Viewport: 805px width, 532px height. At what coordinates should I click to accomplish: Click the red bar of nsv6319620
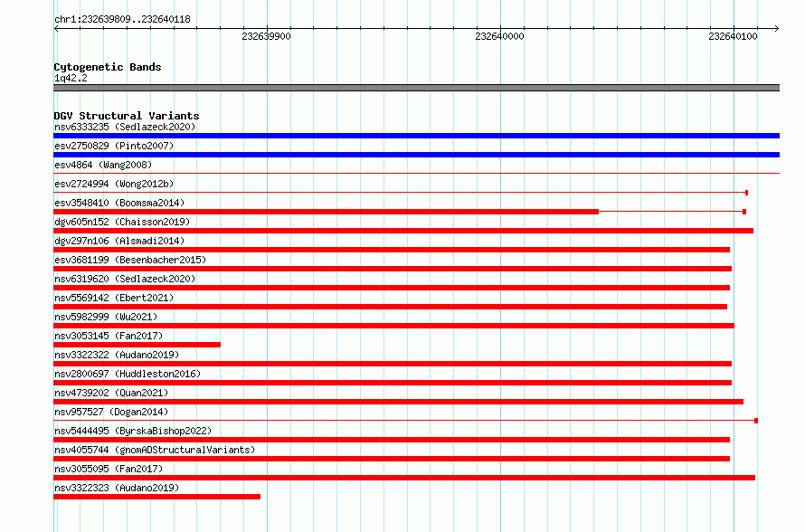click(392, 288)
